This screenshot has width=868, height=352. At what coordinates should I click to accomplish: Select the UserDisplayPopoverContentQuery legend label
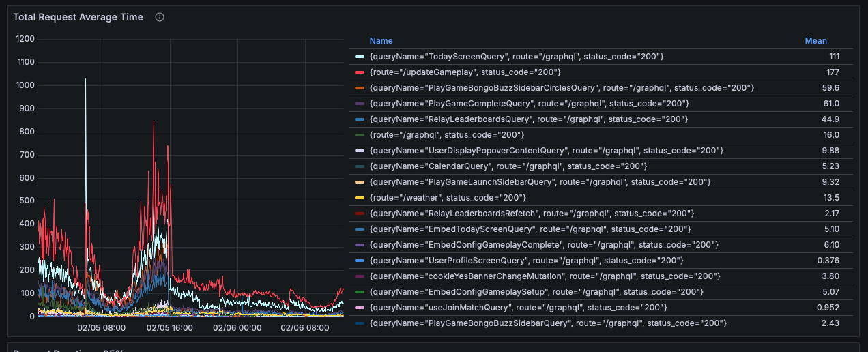[546, 151]
